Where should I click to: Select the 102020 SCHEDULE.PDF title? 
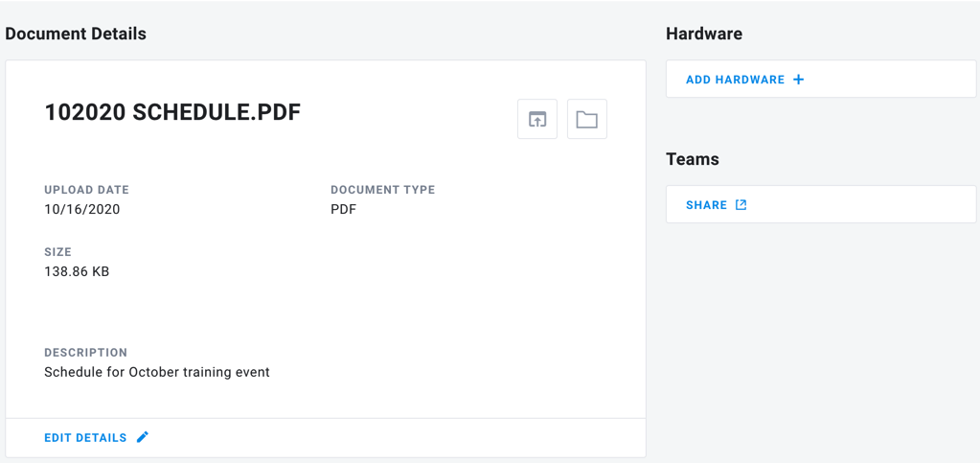coord(172,112)
